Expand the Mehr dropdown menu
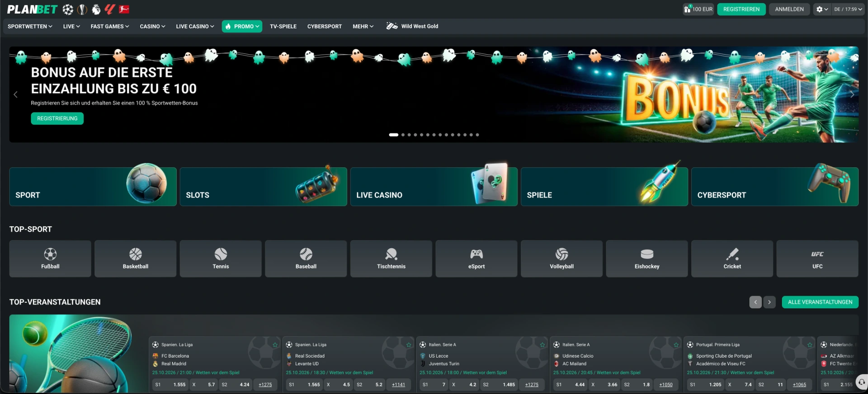 pos(363,26)
